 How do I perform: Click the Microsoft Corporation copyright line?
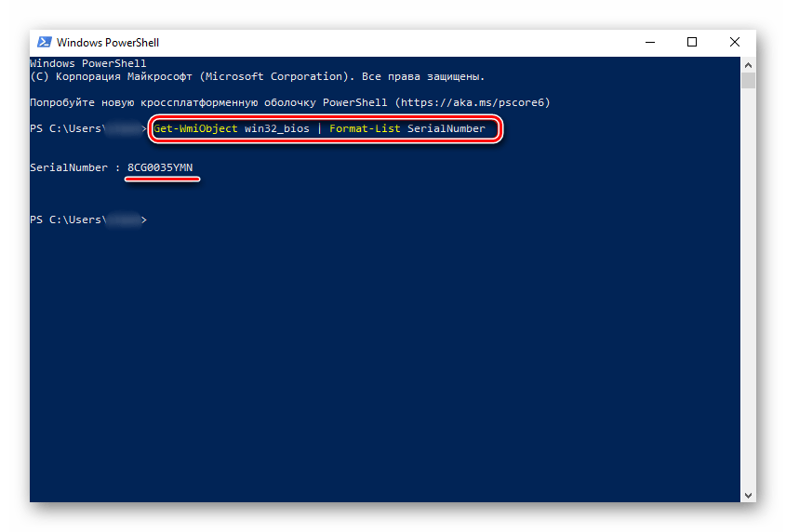coord(257,76)
